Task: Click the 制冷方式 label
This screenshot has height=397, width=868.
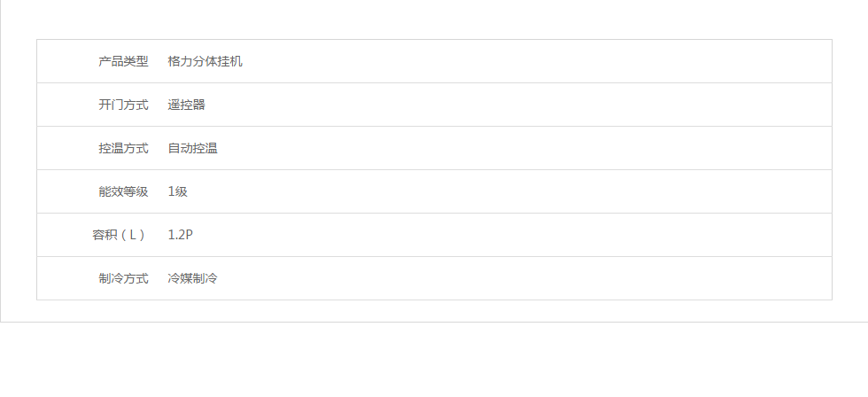Action: click(123, 279)
